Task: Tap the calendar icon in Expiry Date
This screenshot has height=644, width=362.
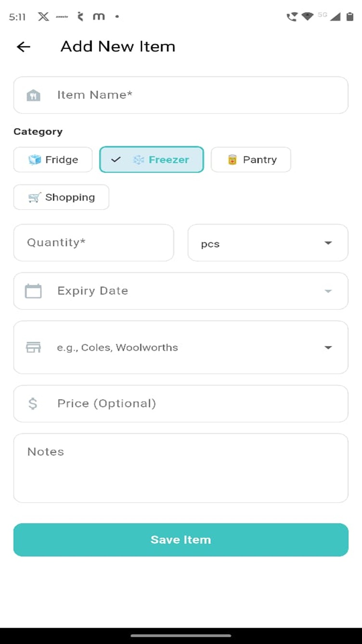Action: pos(33,291)
